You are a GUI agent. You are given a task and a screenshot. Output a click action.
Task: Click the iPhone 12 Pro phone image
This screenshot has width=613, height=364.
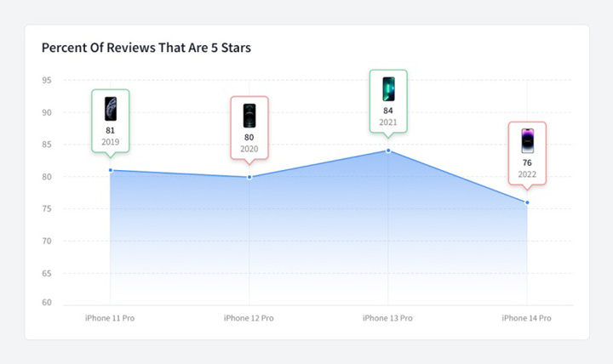coord(249,115)
